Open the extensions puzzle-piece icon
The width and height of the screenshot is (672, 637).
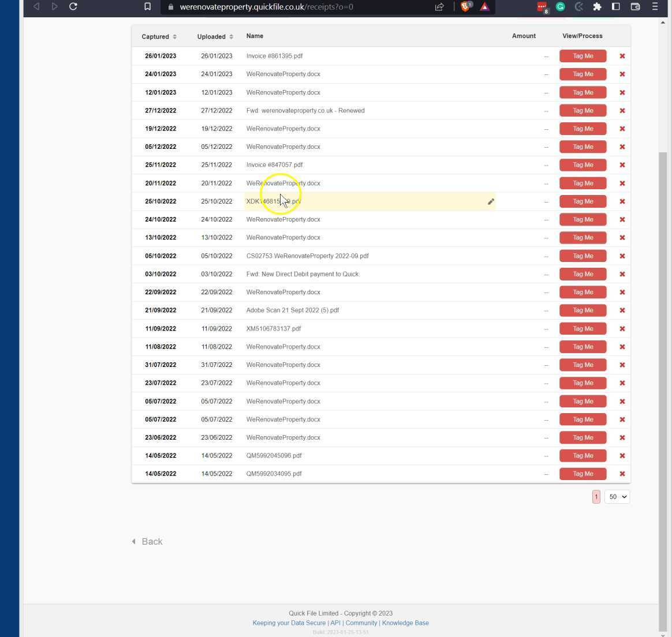pyautogui.click(x=597, y=6)
